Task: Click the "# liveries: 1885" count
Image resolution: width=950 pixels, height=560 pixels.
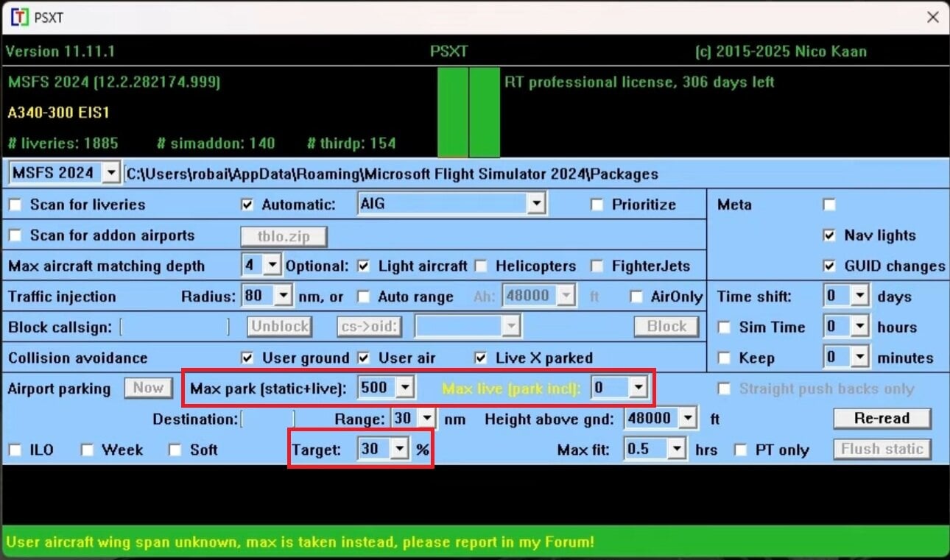Action: 63,143
